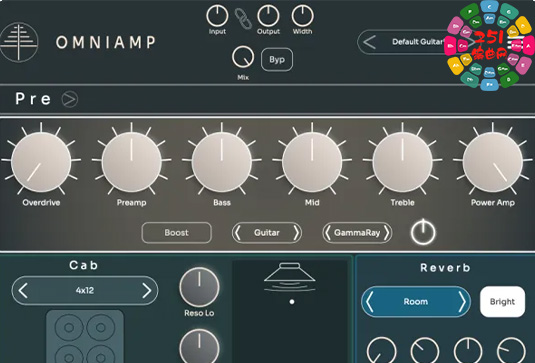Go to previous preset with left arrow

[x=370, y=42]
